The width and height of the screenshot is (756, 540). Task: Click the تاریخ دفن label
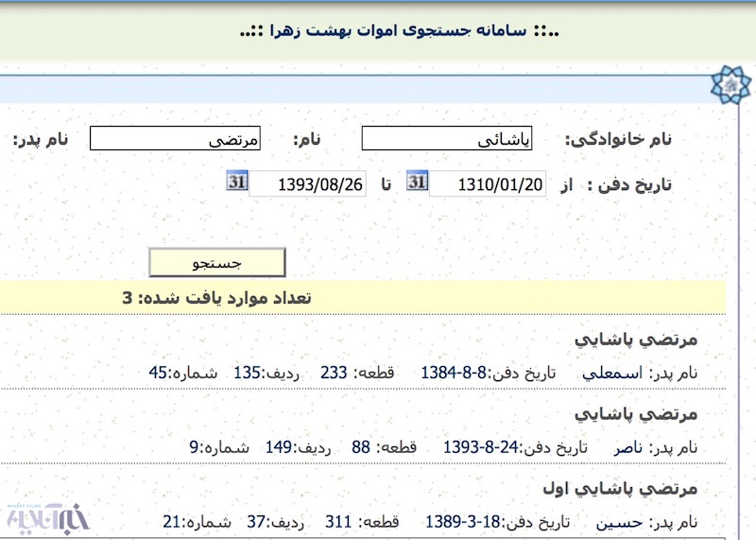630,184
